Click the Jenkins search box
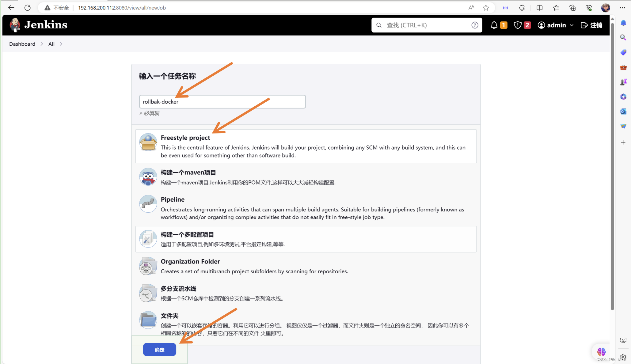This screenshot has height=364, width=631. coord(427,25)
